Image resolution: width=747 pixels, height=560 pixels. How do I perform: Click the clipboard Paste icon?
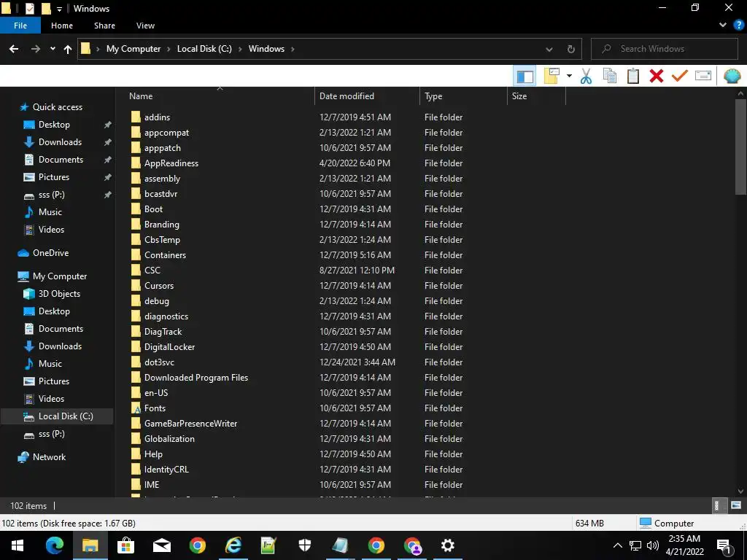(x=633, y=76)
